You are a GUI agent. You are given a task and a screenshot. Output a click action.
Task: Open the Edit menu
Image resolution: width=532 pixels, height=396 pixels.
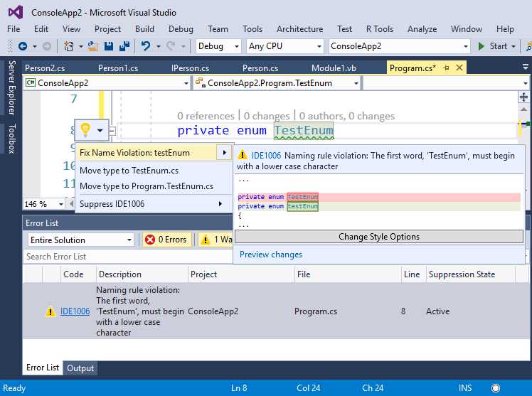(41, 29)
